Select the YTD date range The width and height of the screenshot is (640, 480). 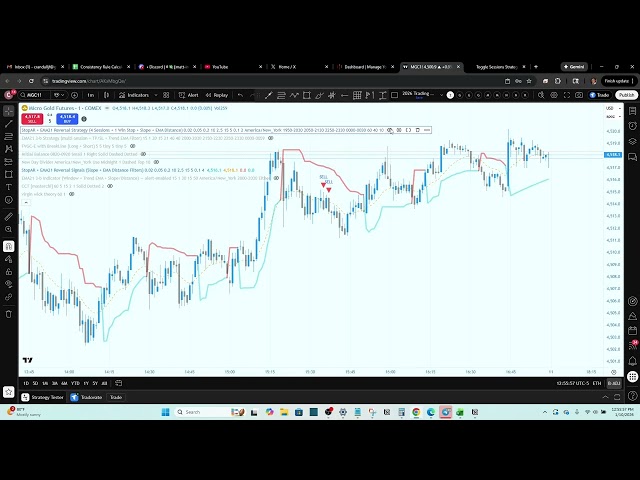click(x=75, y=383)
